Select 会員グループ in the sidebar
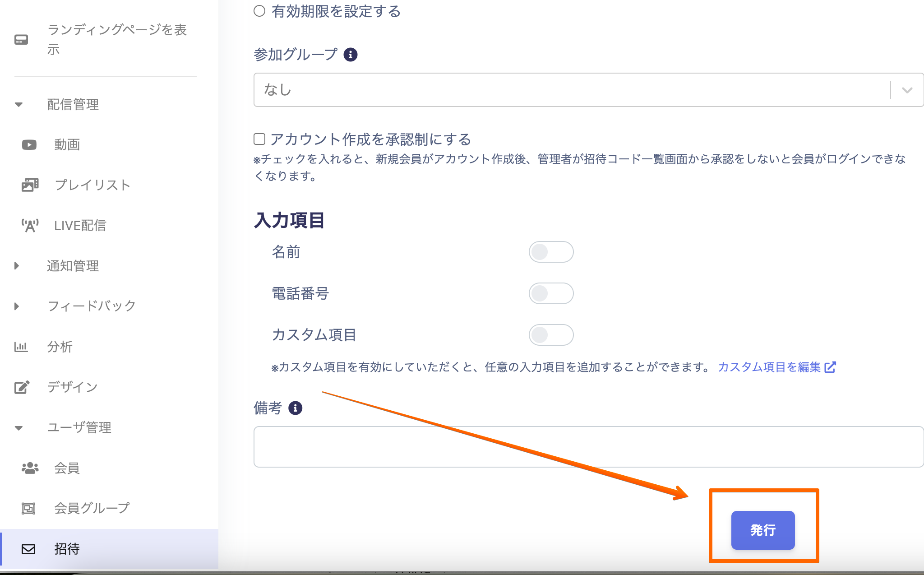This screenshot has width=924, height=575. [x=92, y=508]
